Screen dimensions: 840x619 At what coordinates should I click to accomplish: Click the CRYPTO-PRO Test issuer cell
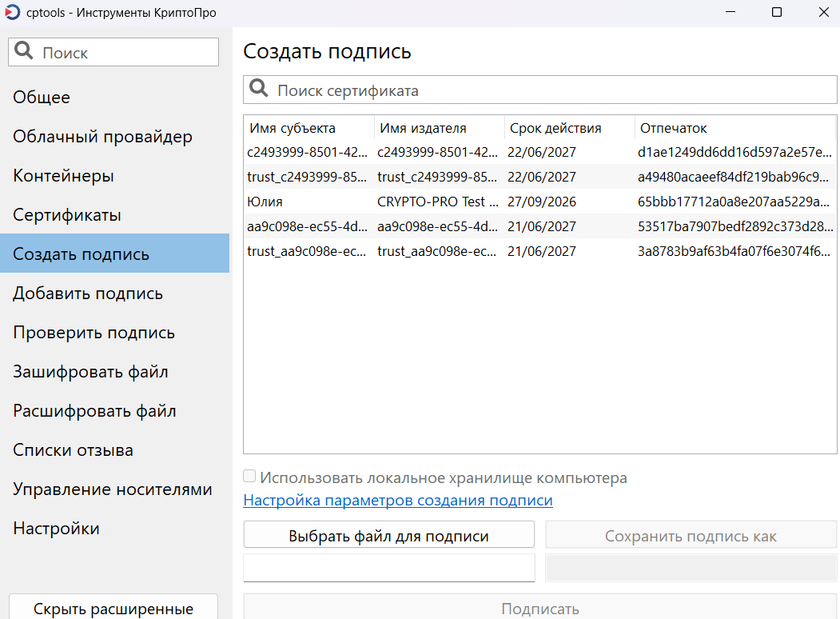point(438,202)
